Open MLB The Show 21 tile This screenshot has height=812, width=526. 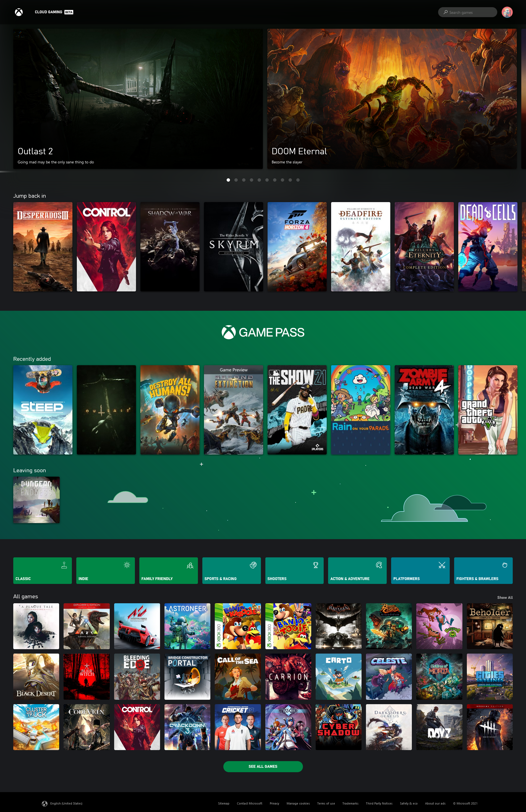(x=297, y=410)
